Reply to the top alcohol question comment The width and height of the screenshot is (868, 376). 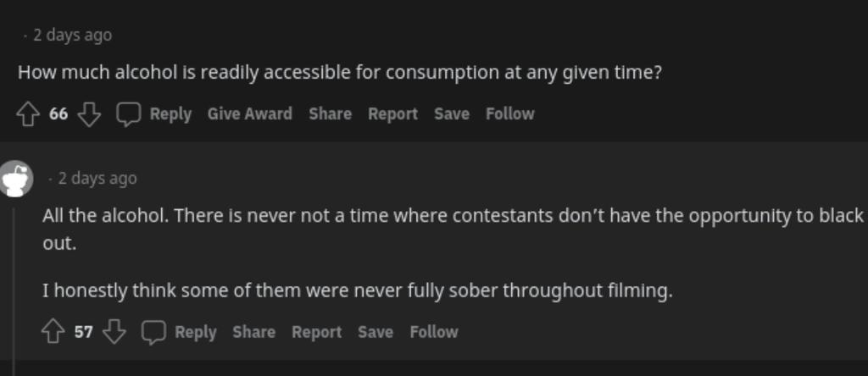coord(170,114)
